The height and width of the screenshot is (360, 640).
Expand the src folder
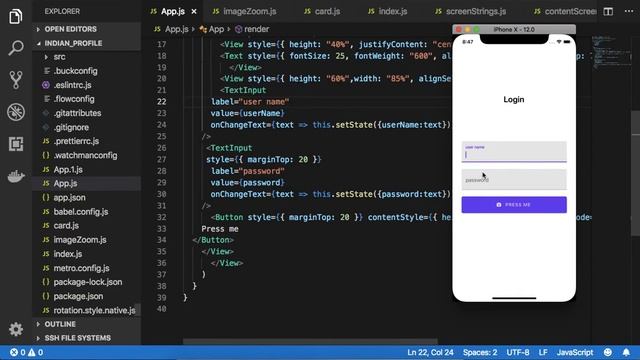point(59,57)
